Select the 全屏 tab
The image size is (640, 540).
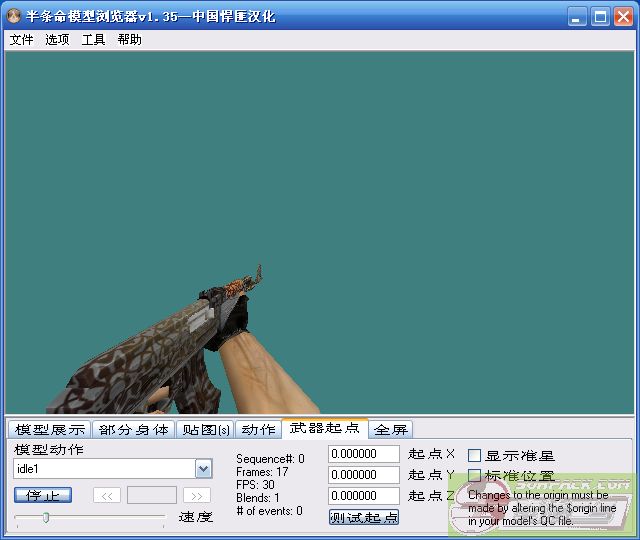391,430
